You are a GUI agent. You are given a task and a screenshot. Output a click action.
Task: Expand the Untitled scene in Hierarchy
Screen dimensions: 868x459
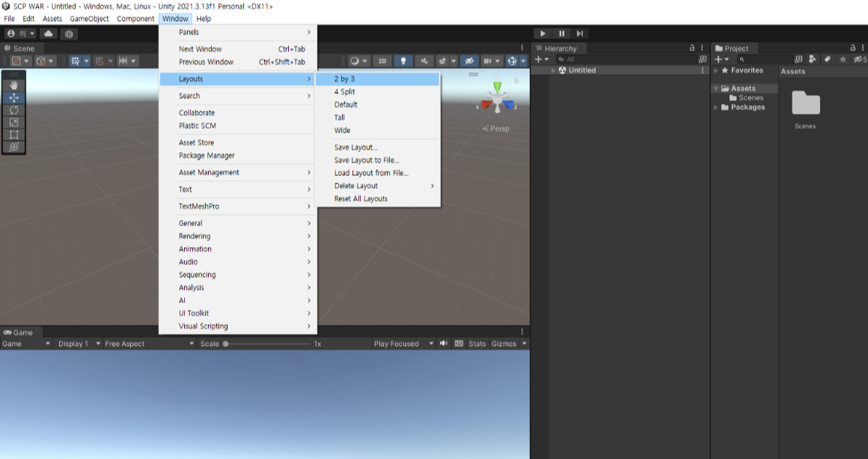click(553, 70)
